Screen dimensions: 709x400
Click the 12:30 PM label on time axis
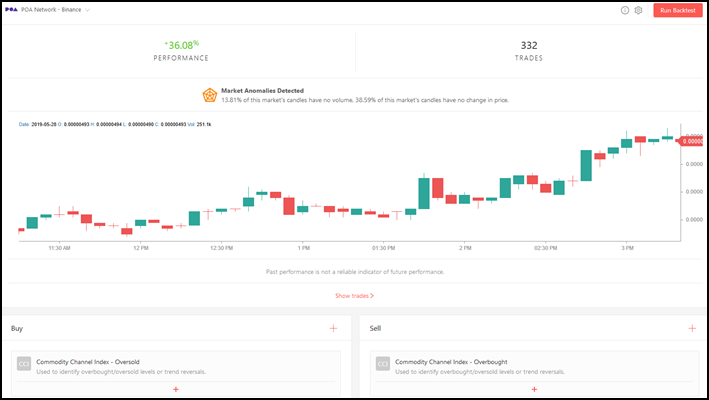click(x=222, y=248)
